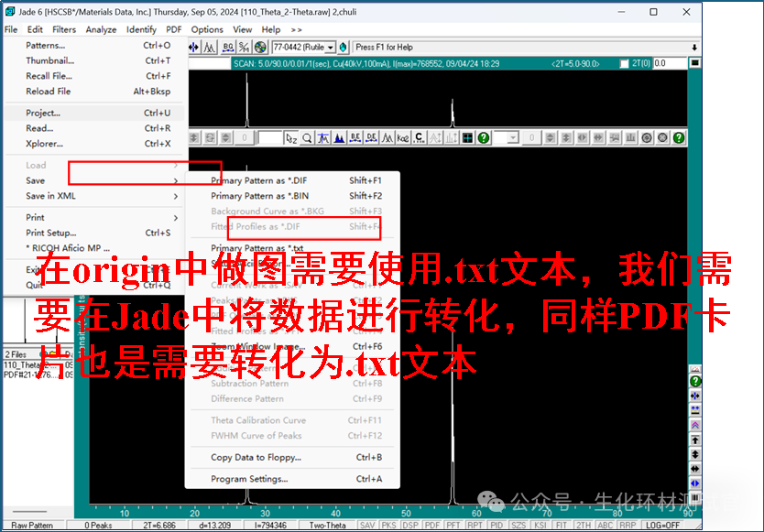Select Read... in File menu
The height and width of the screenshot is (532, 764).
(x=93, y=128)
